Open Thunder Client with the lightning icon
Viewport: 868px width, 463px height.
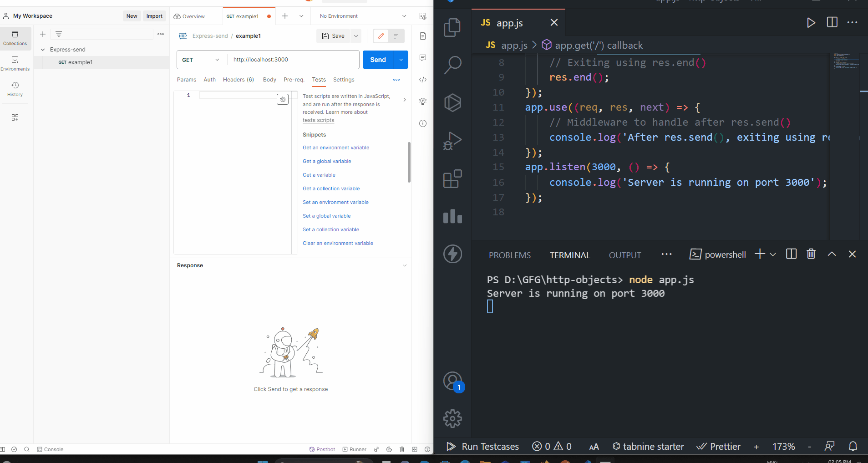tap(452, 254)
